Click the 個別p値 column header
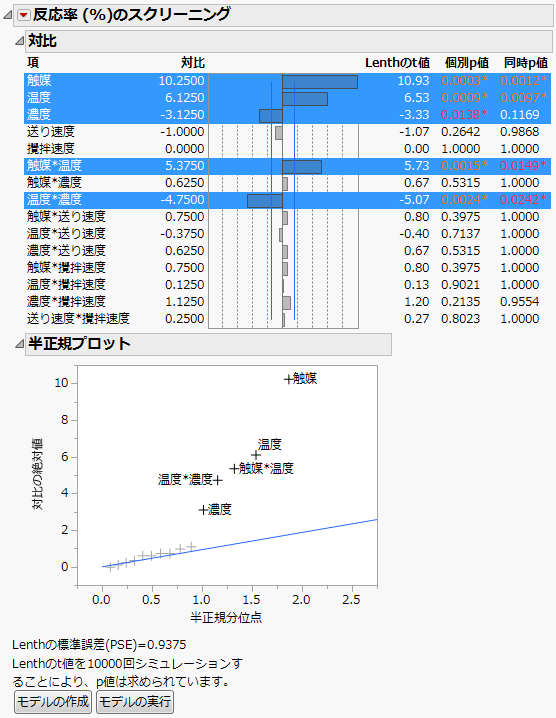 coord(467,63)
